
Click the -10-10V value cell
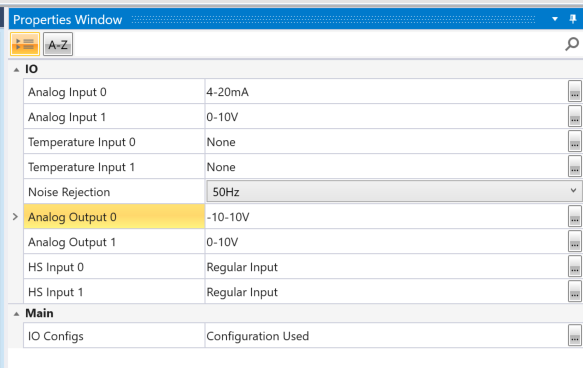[x=386, y=217]
